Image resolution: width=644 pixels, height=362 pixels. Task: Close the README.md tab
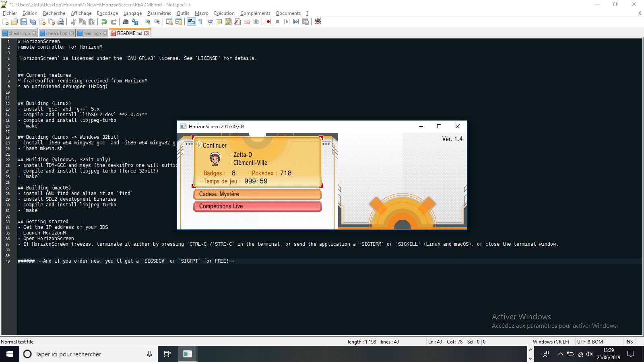[x=147, y=33]
